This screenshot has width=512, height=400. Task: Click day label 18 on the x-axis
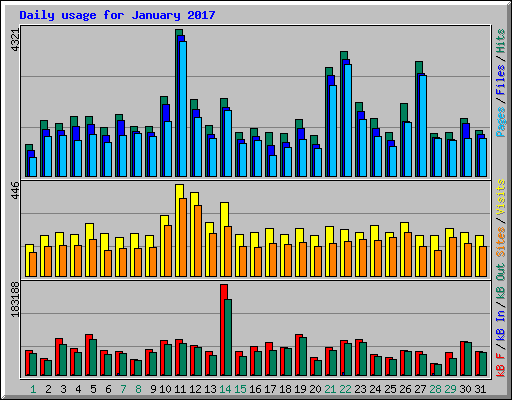click(x=285, y=389)
